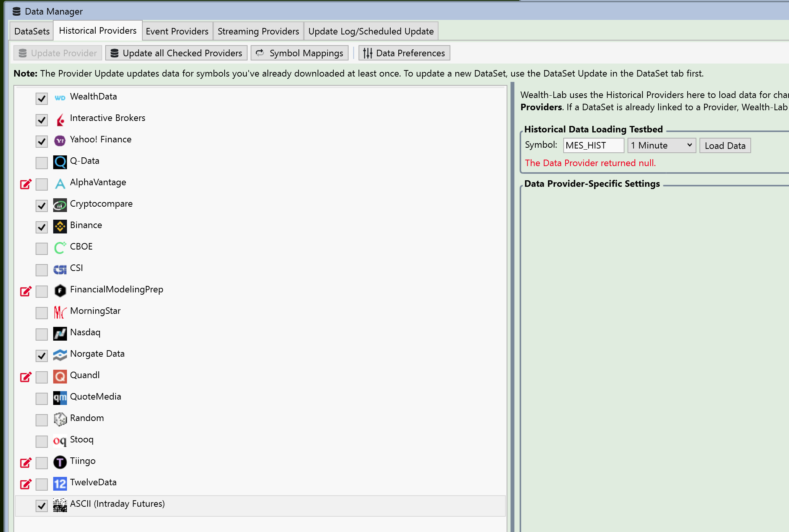Click the QuoteMedia logo icon
Image resolution: width=789 pixels, height=532 pixels.
click(x=60, y=398)
